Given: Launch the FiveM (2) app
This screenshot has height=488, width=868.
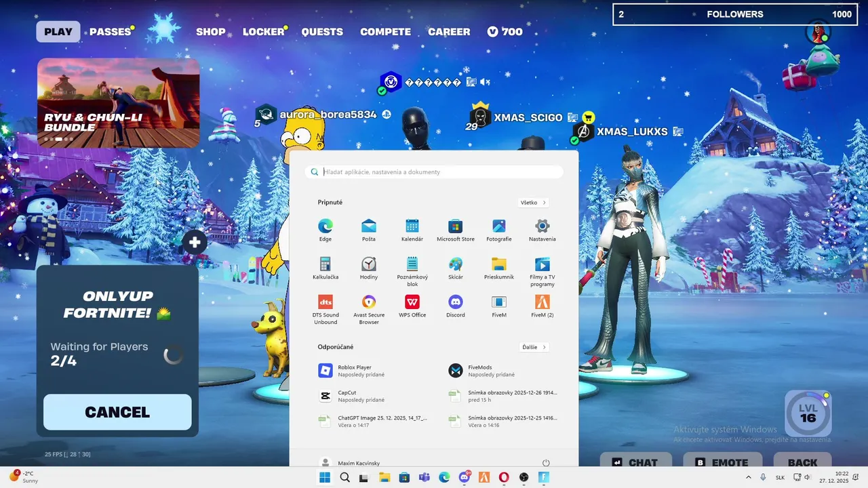Looking at the screenshot, I should click(x=542, y=306).
